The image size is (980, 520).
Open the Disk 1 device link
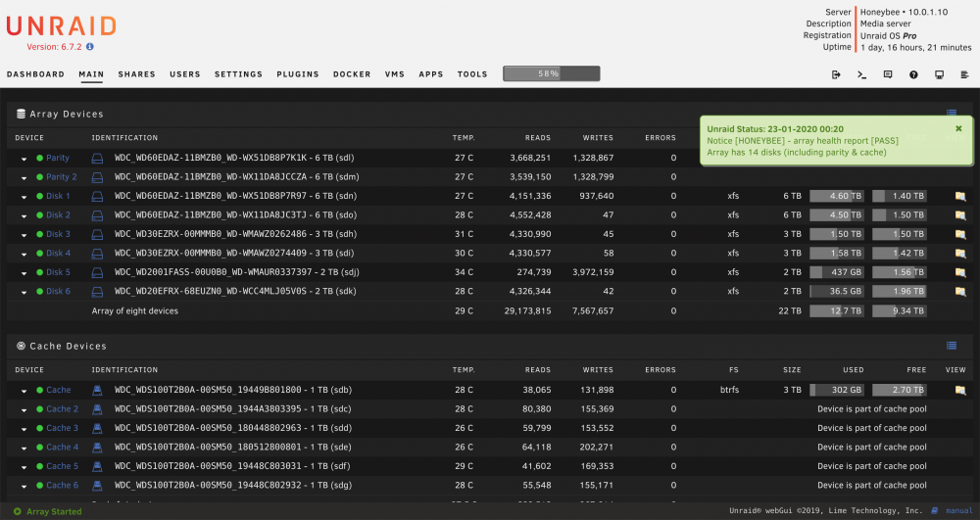[58, 196]
